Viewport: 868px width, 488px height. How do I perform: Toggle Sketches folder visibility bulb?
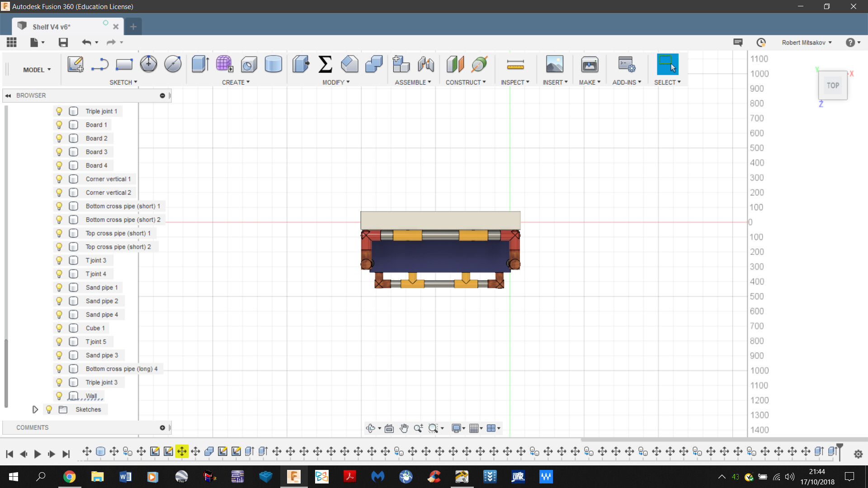[x=49, y=409]
